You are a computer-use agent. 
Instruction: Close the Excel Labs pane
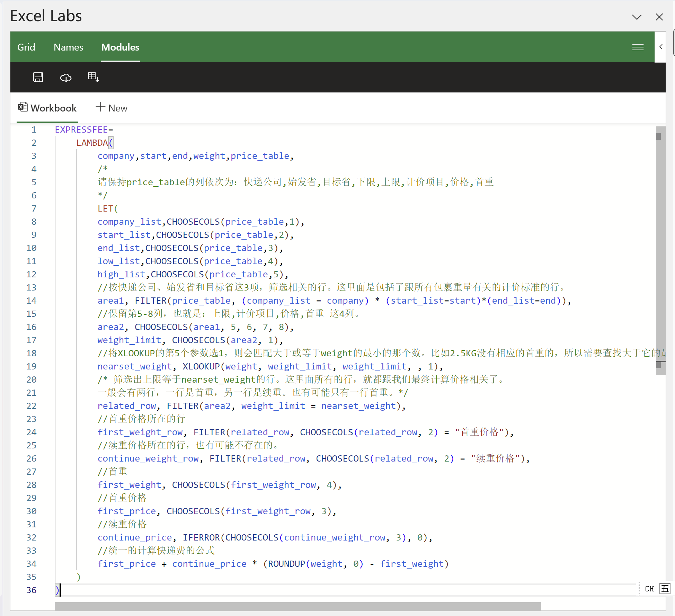click(659, 17)
